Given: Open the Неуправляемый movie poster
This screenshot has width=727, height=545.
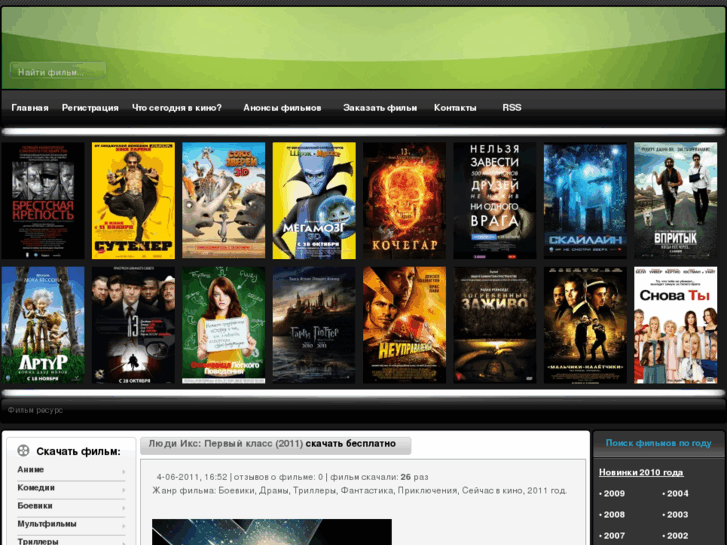Looking at the screenshot, I should coord(404,325).
